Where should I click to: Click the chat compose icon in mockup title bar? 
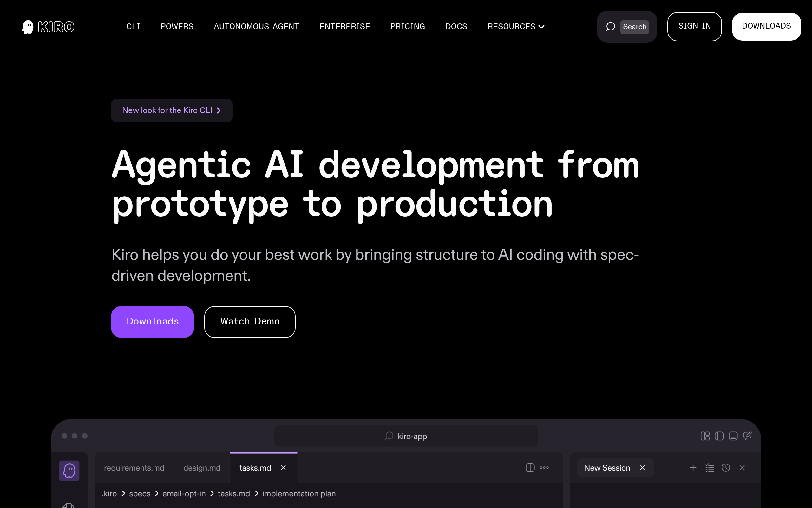[x=747, y=436]
